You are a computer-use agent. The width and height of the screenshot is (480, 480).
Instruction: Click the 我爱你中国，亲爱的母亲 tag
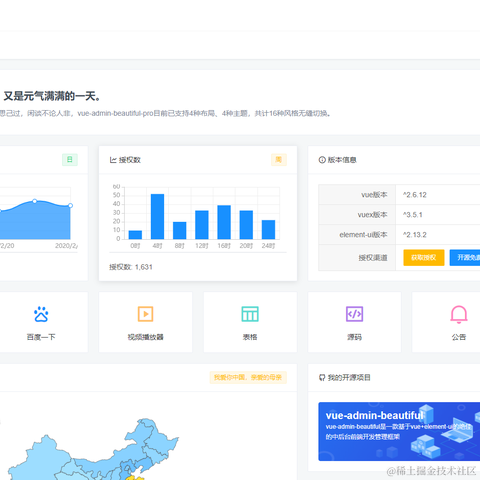(x=248, y=377)
